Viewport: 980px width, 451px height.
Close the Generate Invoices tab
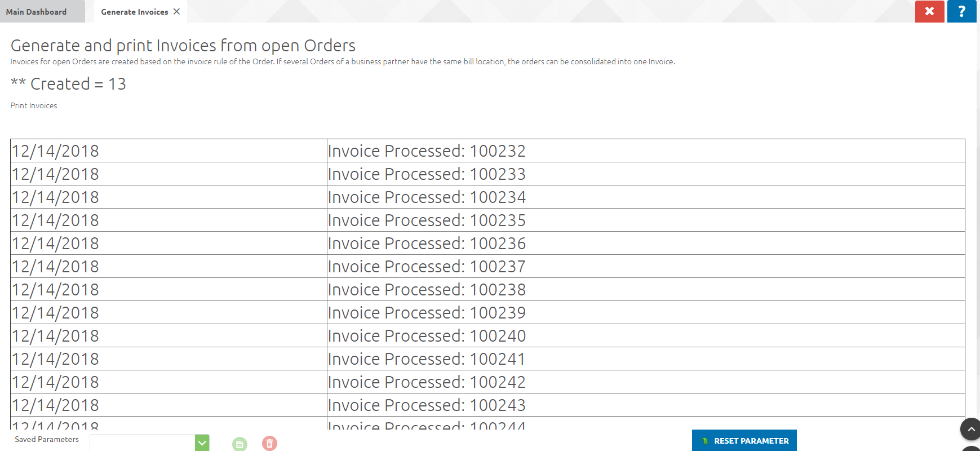pos(176,11)
